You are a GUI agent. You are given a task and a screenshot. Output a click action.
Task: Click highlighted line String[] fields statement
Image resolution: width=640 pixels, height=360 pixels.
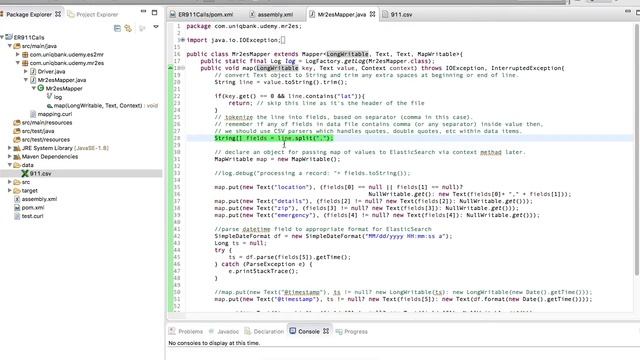tap(274, 138)
